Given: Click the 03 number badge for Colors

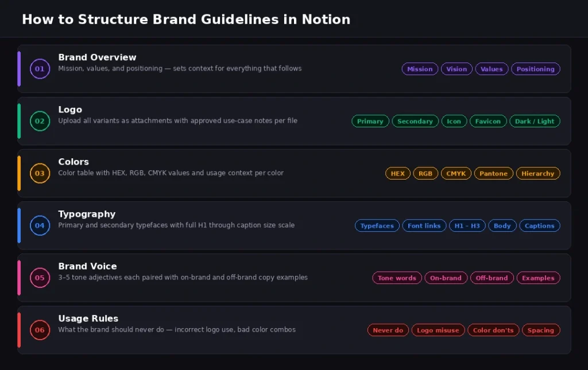Looking at the screenshot, I should [x=40, y=173].
